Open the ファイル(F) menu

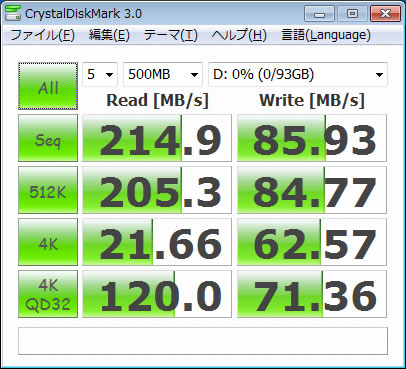pyautogui.click(x=42, y=35)
